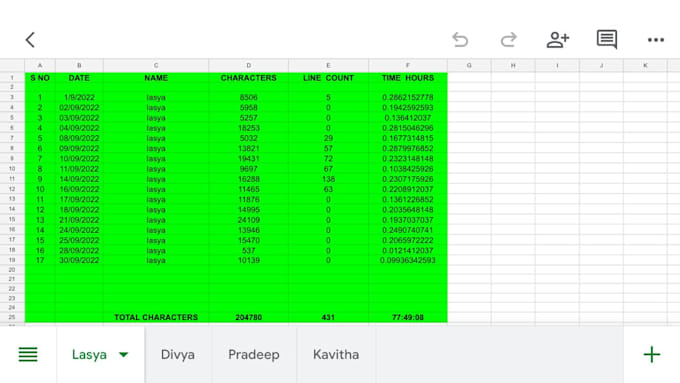Screen dimensions: 680x383
Task: Select column G header
Action: (x=469, y=65)
